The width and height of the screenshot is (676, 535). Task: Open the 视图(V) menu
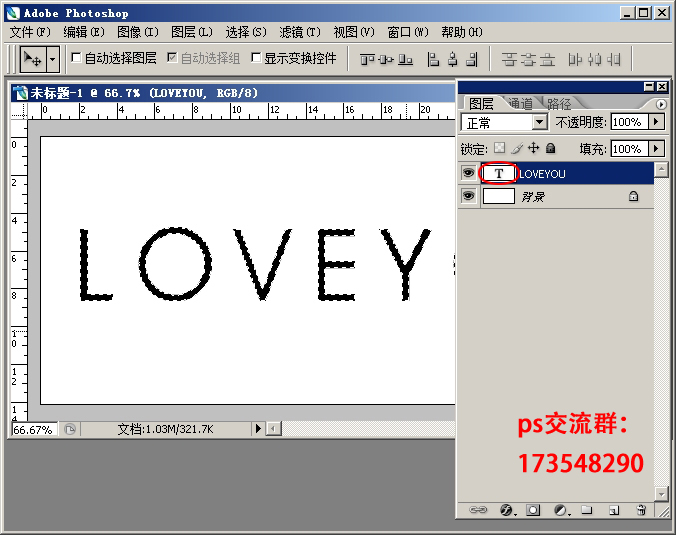coord(354,32)
